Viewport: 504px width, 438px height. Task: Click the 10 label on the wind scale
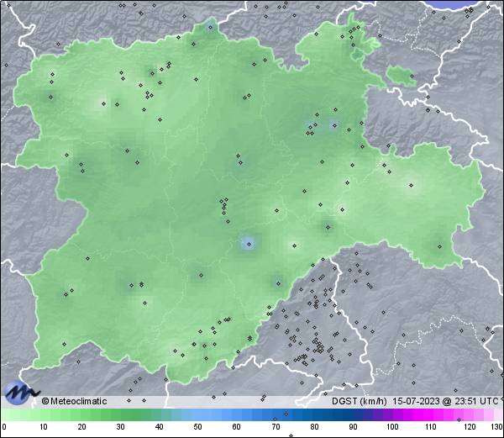(x=43, y=427)
